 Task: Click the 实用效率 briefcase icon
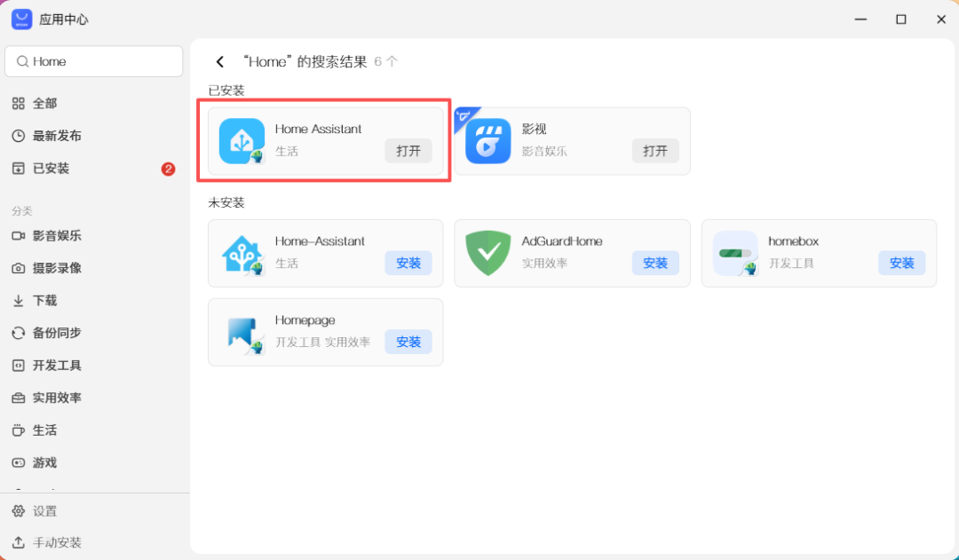pos(19,398)
